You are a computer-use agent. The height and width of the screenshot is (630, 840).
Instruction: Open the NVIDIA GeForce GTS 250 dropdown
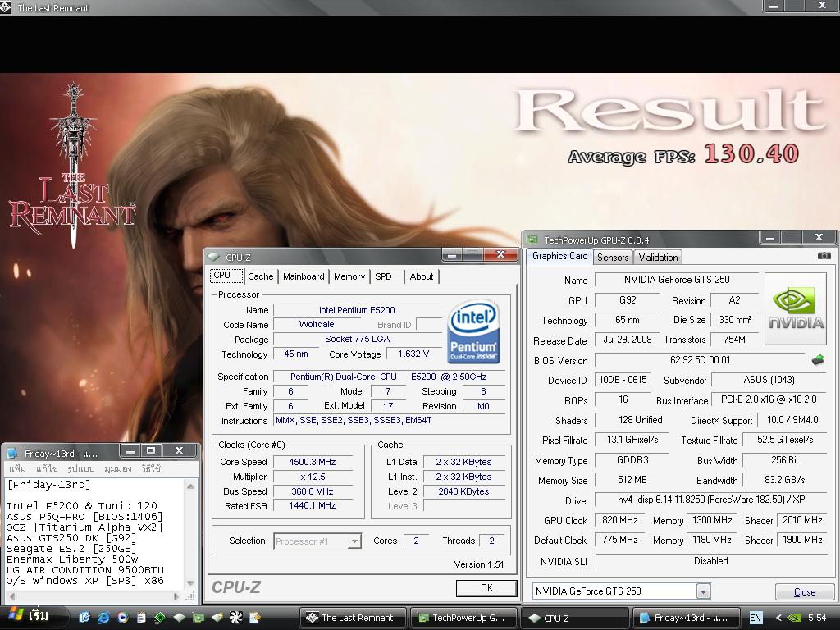[x=702, y=591]
